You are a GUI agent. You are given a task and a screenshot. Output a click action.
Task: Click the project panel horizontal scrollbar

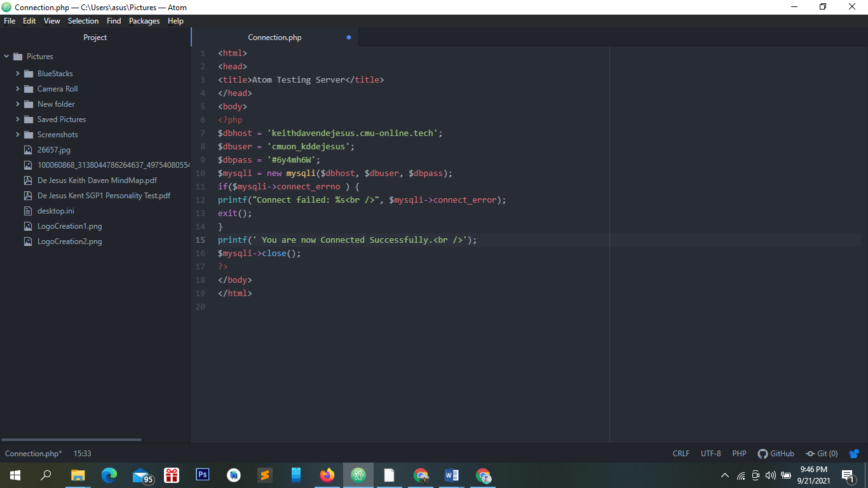pos(71,440)
